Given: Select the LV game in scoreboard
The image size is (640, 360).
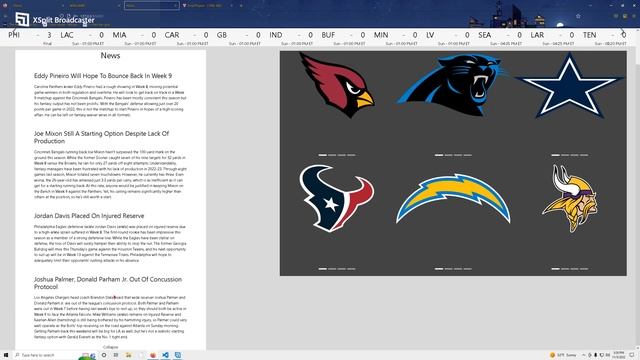Looking at the screenshot, I should point(447,38).
